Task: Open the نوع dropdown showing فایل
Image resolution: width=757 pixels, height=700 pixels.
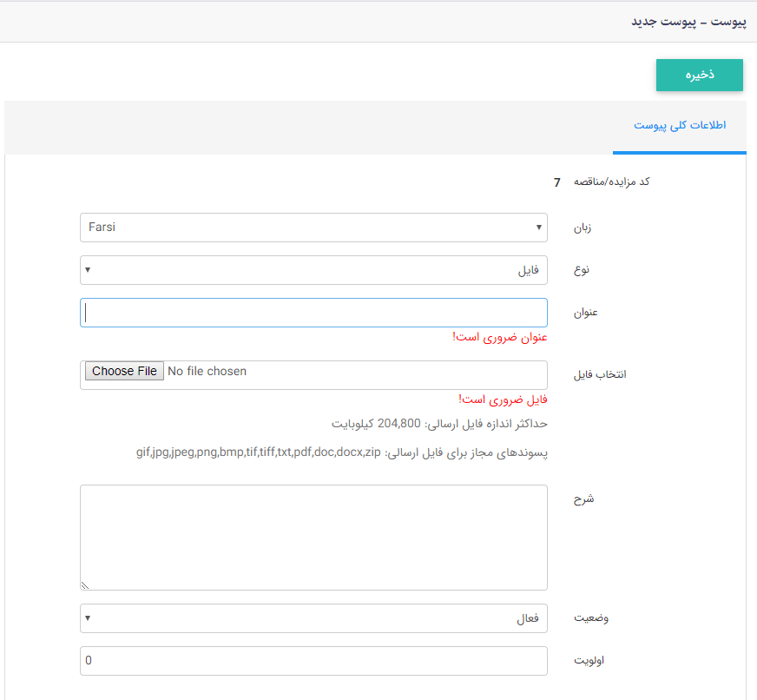Action: point(313,270)
